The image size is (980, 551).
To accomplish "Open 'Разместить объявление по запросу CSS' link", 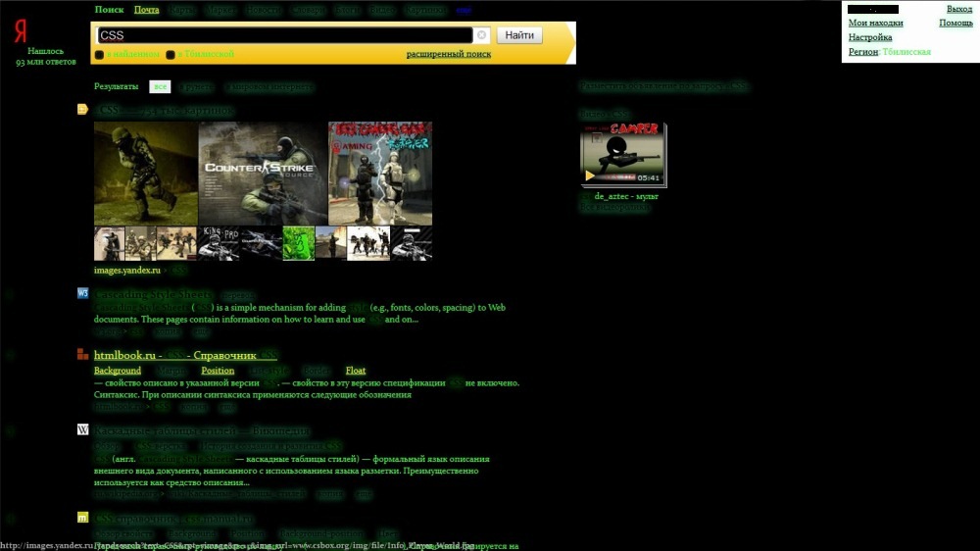I will (x=663, y=85).
